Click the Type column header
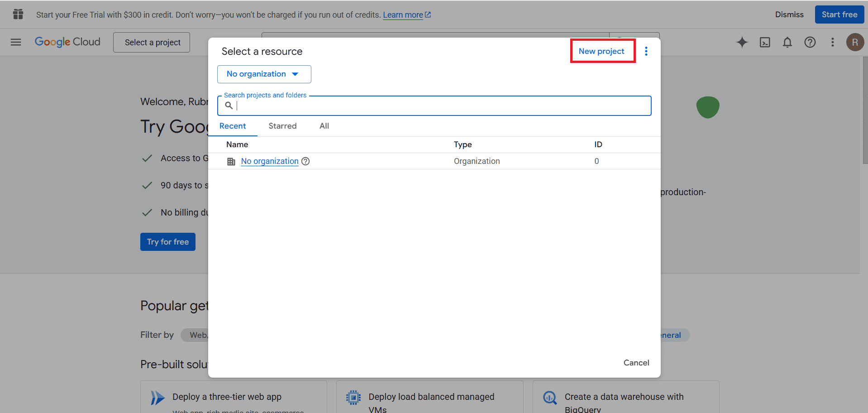Screen dimensions: 868x413 coord(463,144)
